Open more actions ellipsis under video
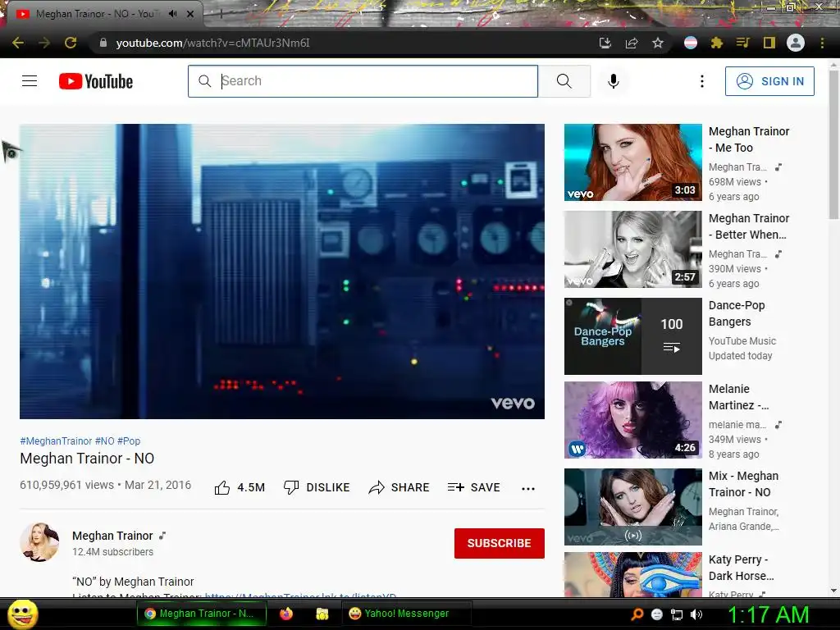 click(x=528, y=488)
